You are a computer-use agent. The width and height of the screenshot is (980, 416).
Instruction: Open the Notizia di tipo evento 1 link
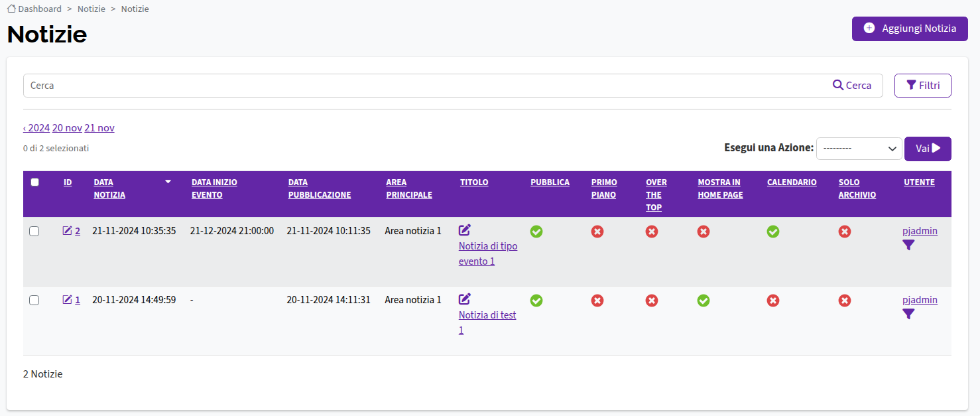tap(488, 253)
